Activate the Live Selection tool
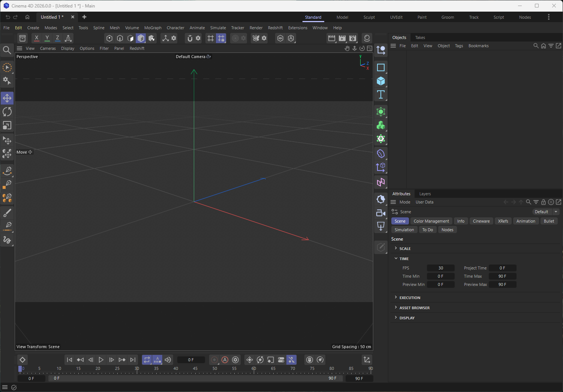This screenshot has height=392, width=563. pyautogui.click(x=7, y=67)
